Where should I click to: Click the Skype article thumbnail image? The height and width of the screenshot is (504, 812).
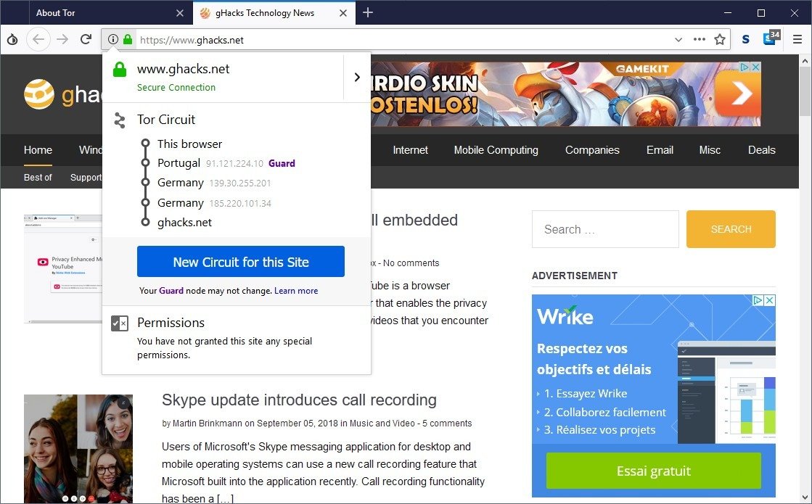point(78,449)
